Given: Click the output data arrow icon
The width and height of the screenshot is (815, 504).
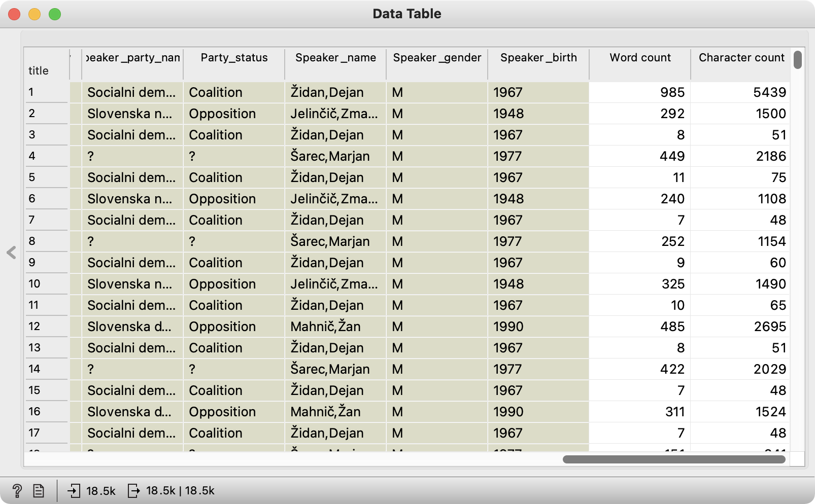Looking at the screenshot, I should (133, 491).
